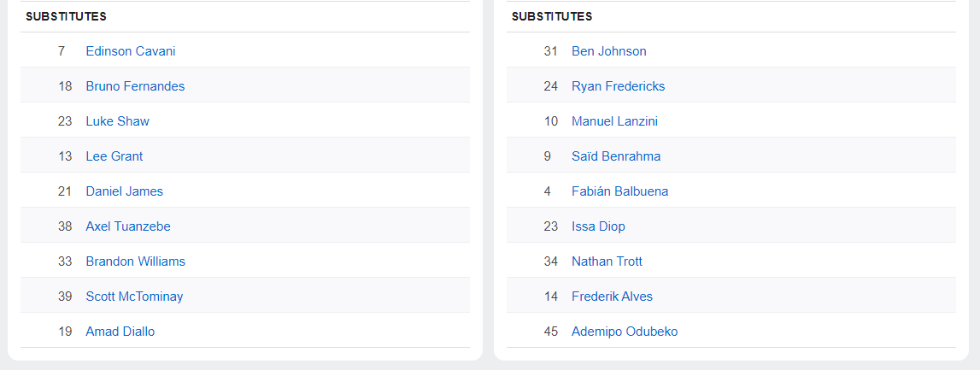Click the Ben Johnson link

click(609, 51)
